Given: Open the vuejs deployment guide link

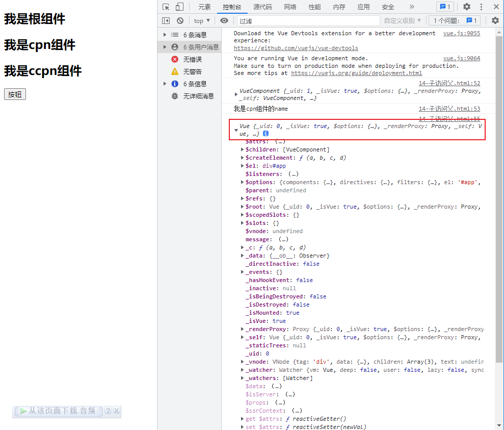Looking at the screenshot, I should [x=356, y=73].
